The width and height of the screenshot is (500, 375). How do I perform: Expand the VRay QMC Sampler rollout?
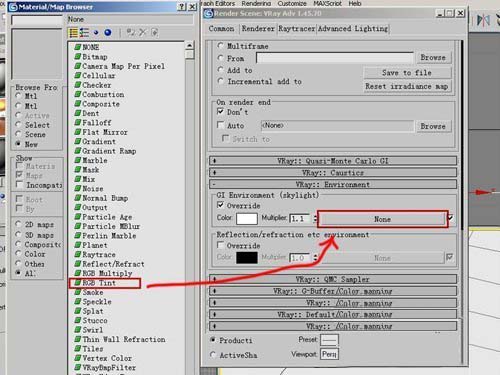[333, 279]
